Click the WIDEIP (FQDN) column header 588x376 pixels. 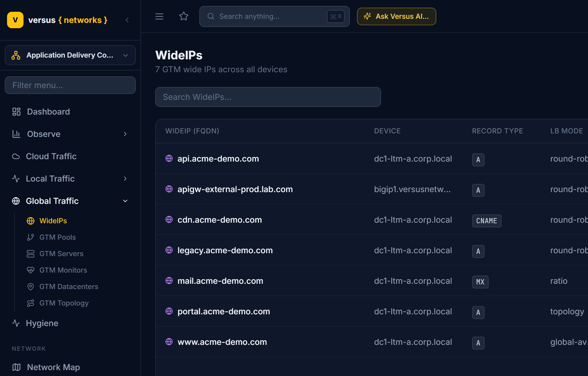coord(192,131)
